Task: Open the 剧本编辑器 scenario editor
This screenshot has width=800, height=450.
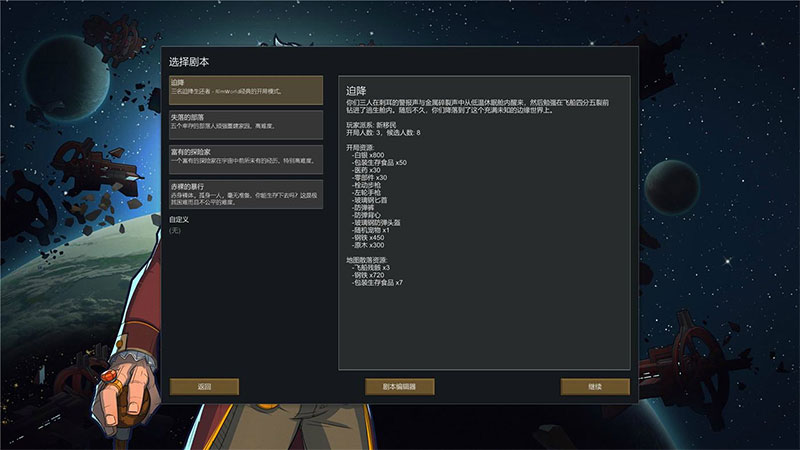Action: (399, 387)
